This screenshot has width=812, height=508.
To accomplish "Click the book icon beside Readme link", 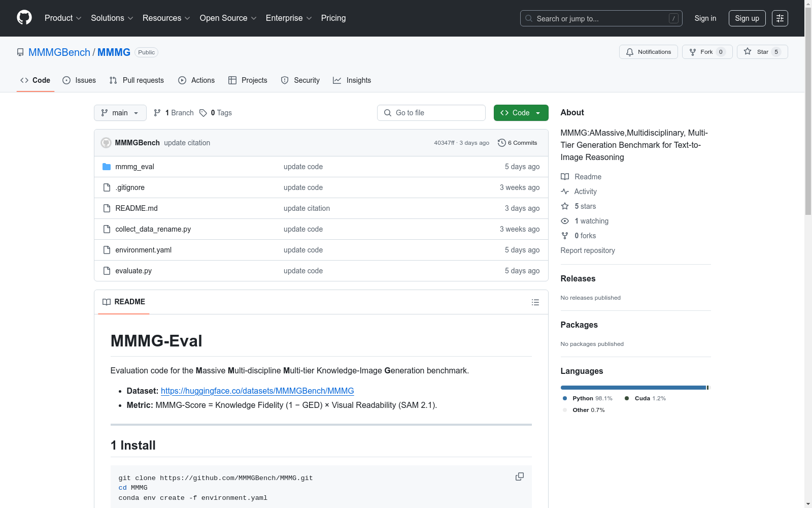I will [565, 177].
